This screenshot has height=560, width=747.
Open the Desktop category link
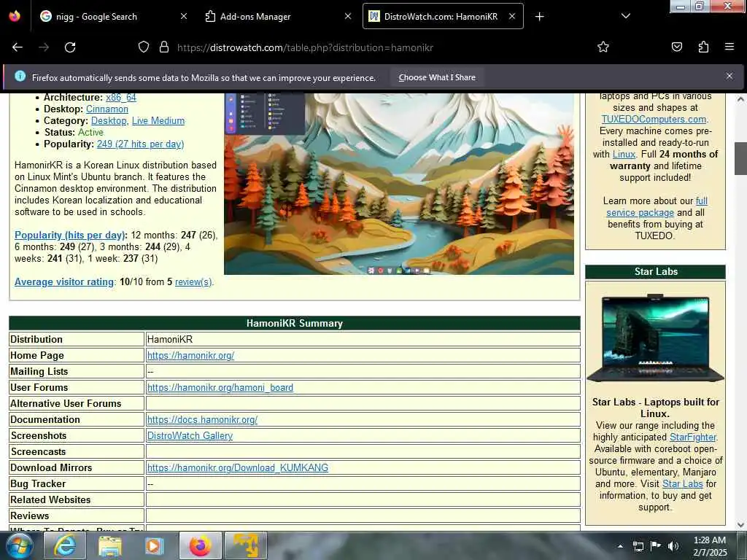109,121
